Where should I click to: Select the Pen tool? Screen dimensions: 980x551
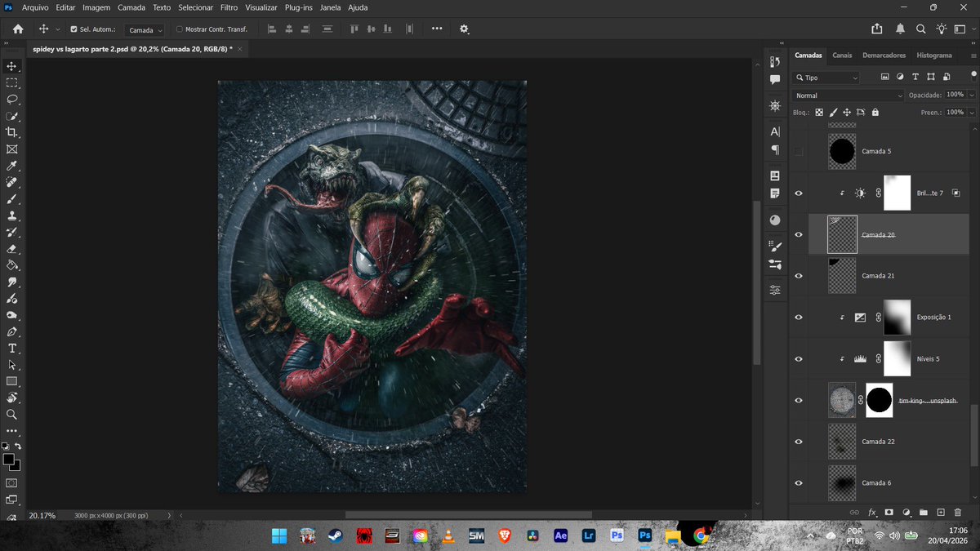point(11,331)
